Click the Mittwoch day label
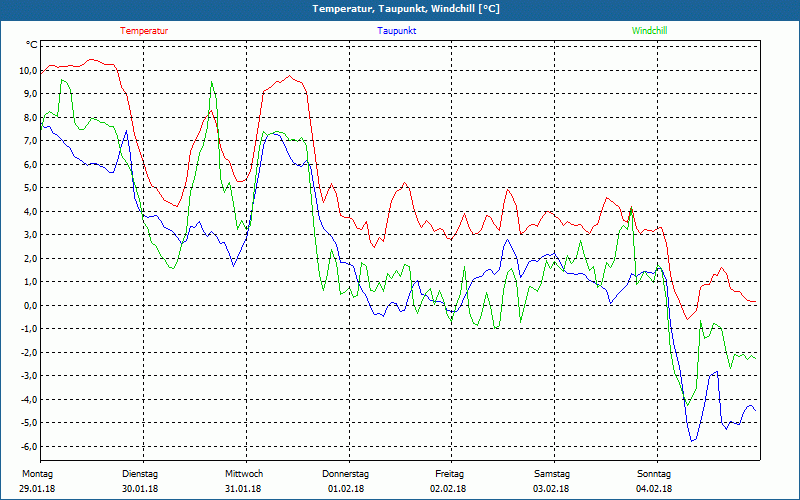Image resolution: width=800 pixels, height=500 pixels. pos(244,474)
